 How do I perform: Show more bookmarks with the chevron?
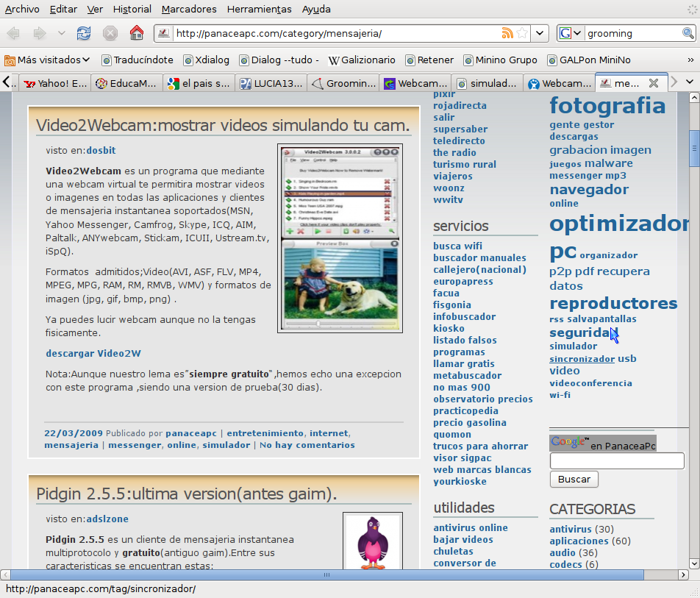click(x=690, y=60)
